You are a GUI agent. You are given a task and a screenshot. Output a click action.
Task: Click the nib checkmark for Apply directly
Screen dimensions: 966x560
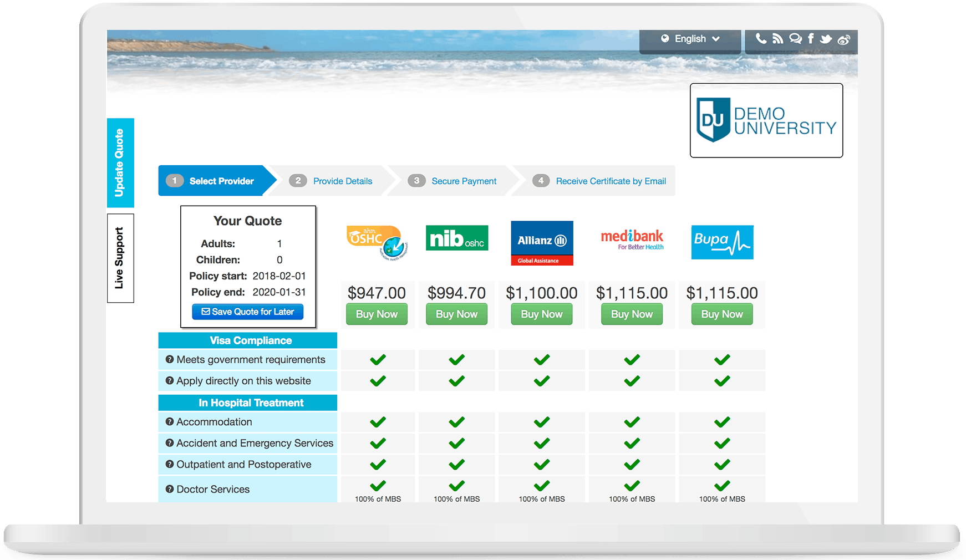[x=457, y=381]
